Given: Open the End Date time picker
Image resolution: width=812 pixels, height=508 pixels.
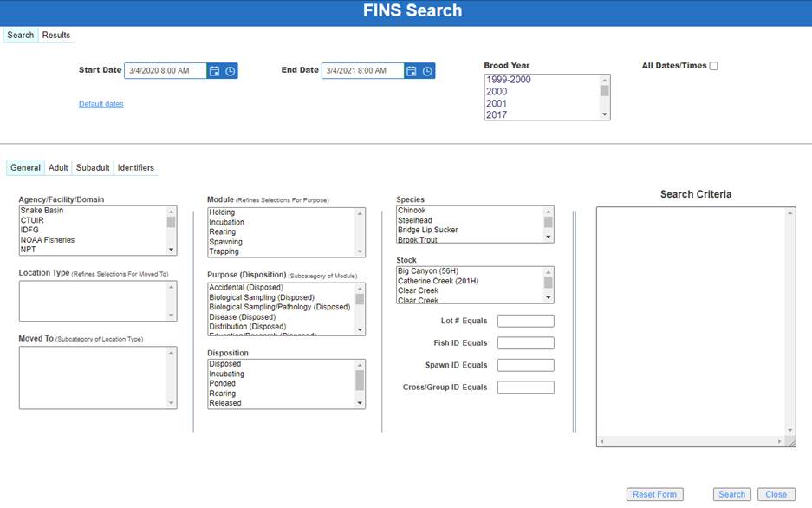Looking at the screenshot, I should click(x=427, y=71).
